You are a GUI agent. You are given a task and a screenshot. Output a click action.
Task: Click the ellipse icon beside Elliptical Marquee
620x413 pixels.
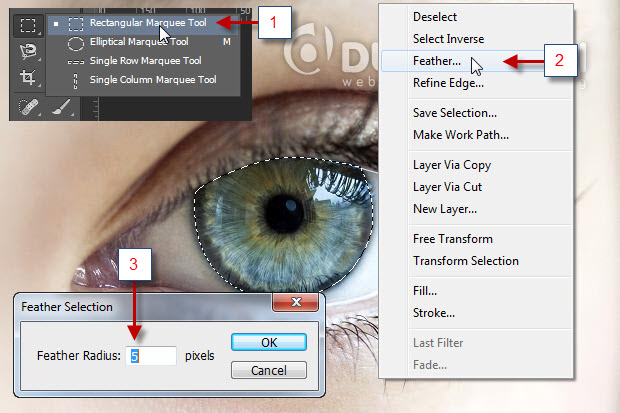(76, 43)
